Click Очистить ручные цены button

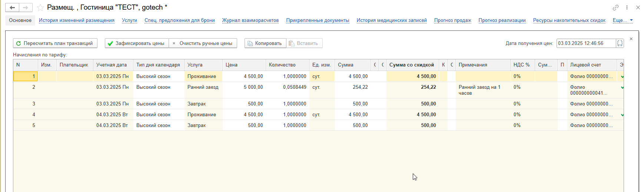203,43
